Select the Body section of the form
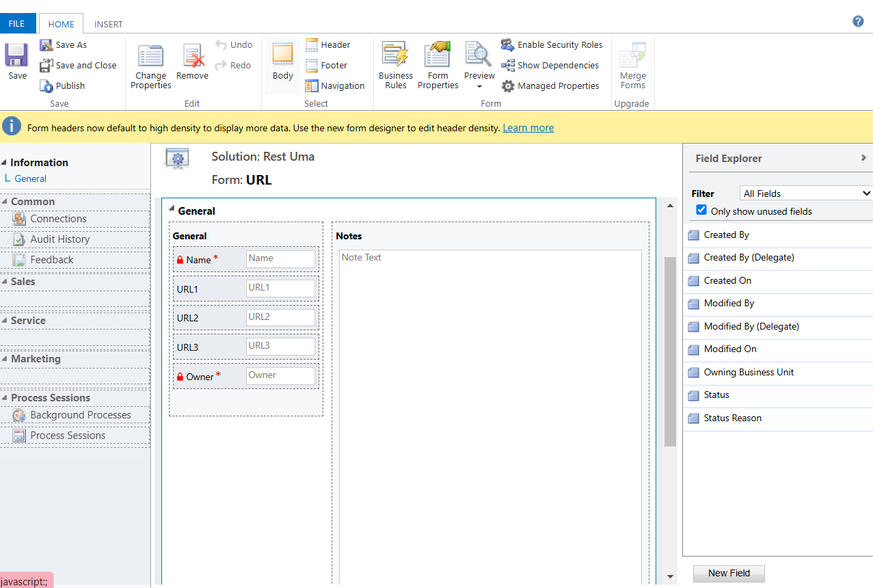The image size is (873, 588). coord(282,62)
